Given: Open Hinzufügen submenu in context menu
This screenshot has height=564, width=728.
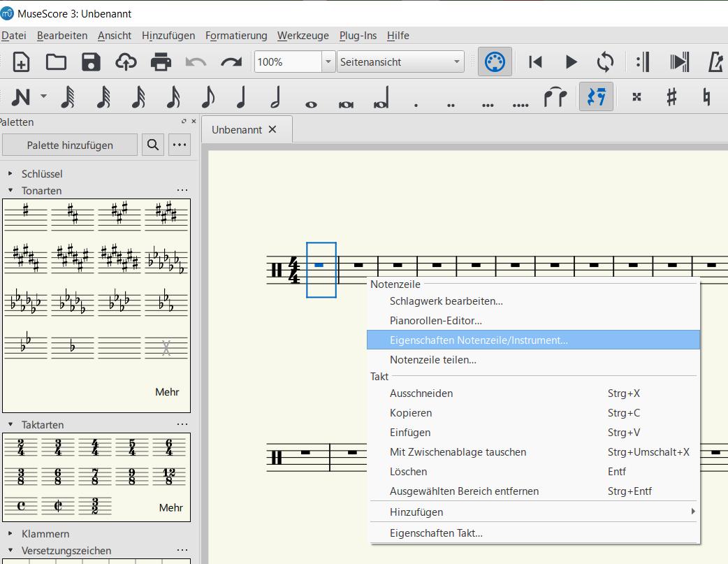Looking at the screenshot, I should pyautogui.click(x=534, y=512).
